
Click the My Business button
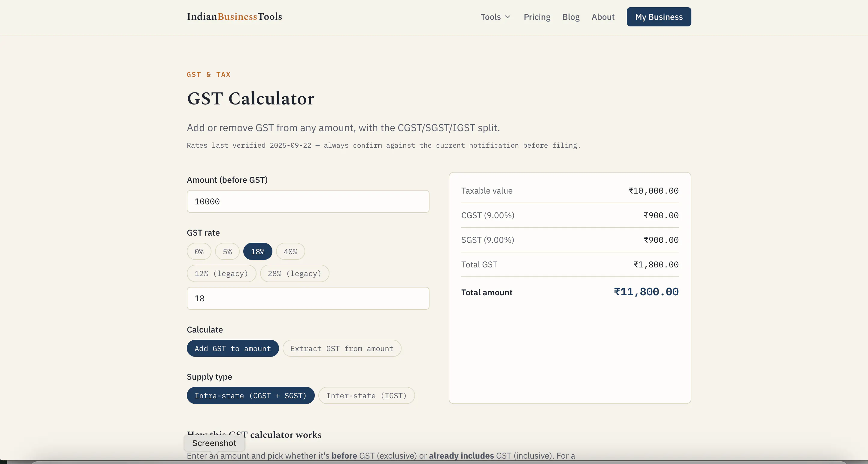tap(659, 17)
